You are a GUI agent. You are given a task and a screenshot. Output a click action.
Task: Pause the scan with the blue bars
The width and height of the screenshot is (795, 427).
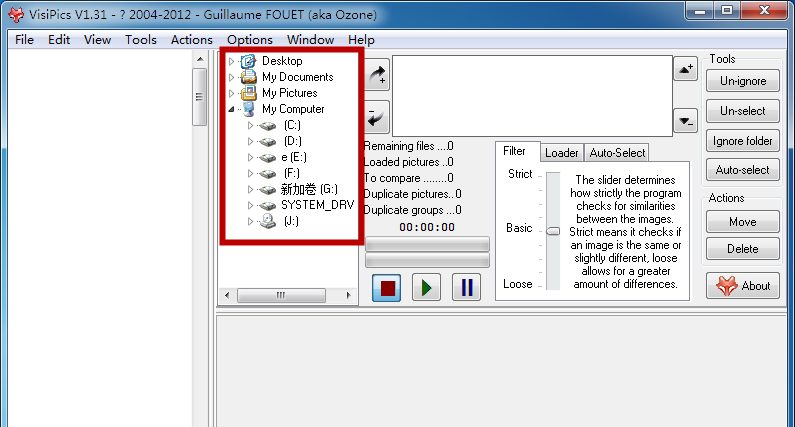[466, 288]
